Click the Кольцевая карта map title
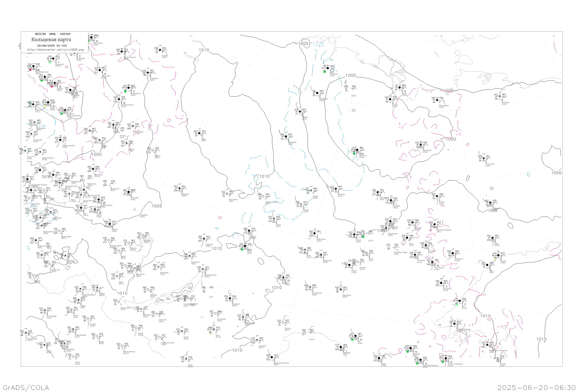588x392 pixels. [51, 40]
